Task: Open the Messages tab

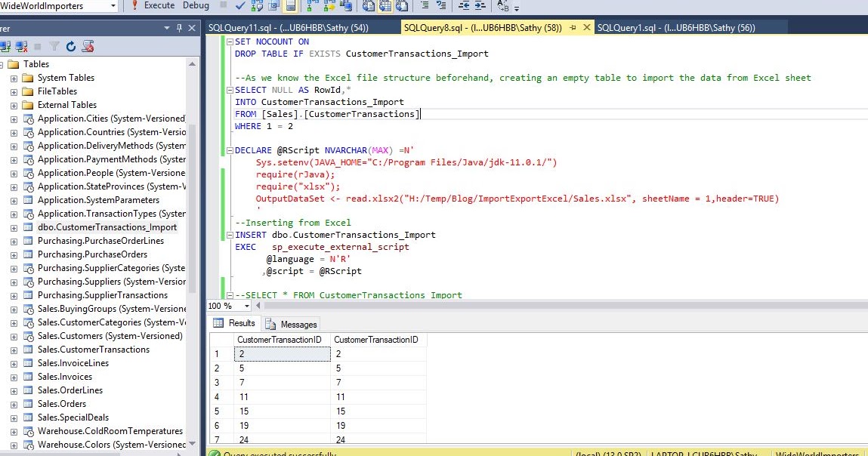Action: [x=291, y=325]
